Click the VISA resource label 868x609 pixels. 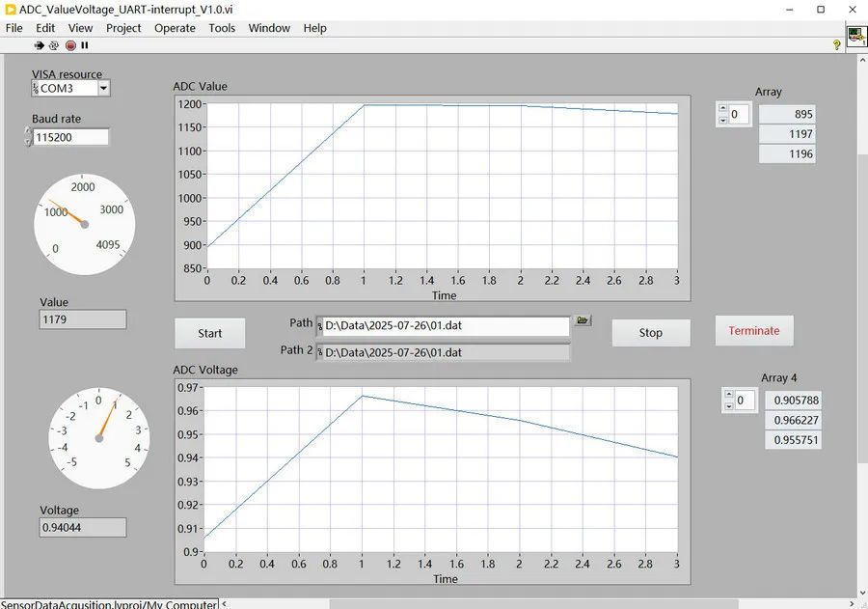click(x=67, y=74)
